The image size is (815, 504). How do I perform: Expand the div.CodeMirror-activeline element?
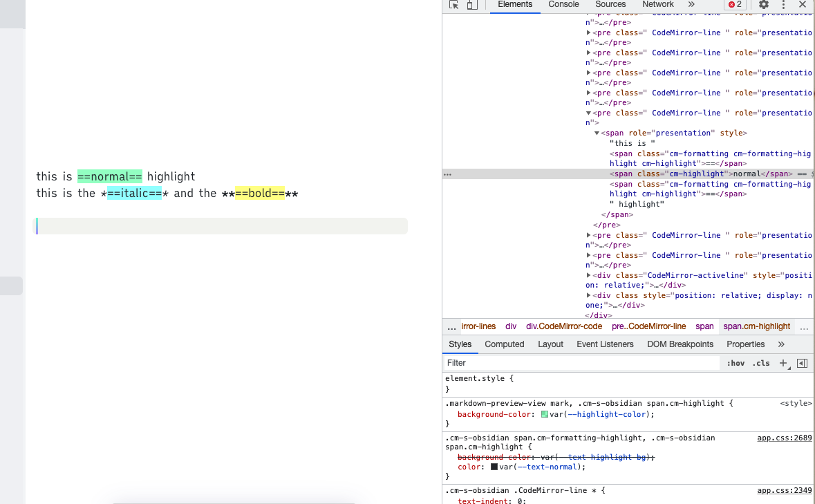588,274
